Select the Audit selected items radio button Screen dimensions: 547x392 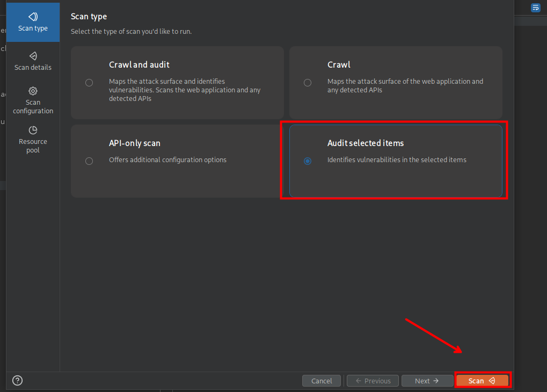click(x=308, y=161)
